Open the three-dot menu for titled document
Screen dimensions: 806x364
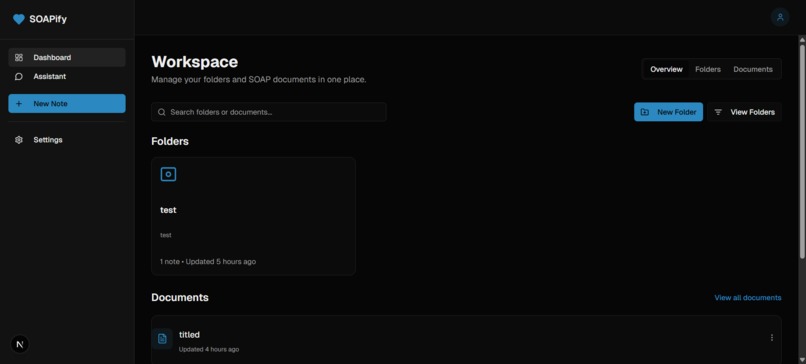(772, 337)
